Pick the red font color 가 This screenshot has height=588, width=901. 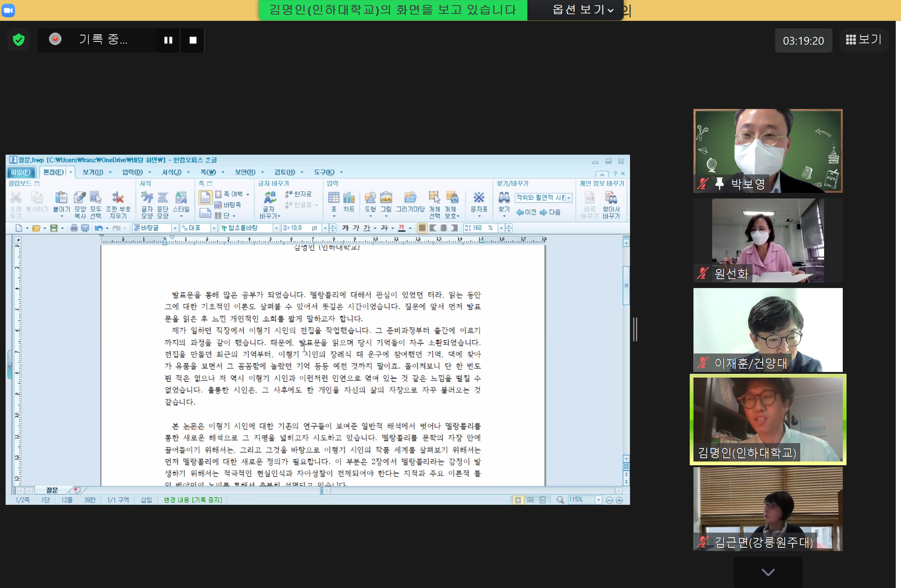click(x=402, y=228)
